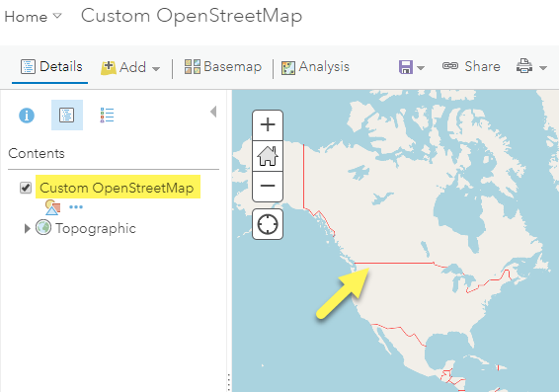Show the About this map info panel
The height and width of the screenshot is (392, 559).
pyautogui.click(x=27, y=116)
